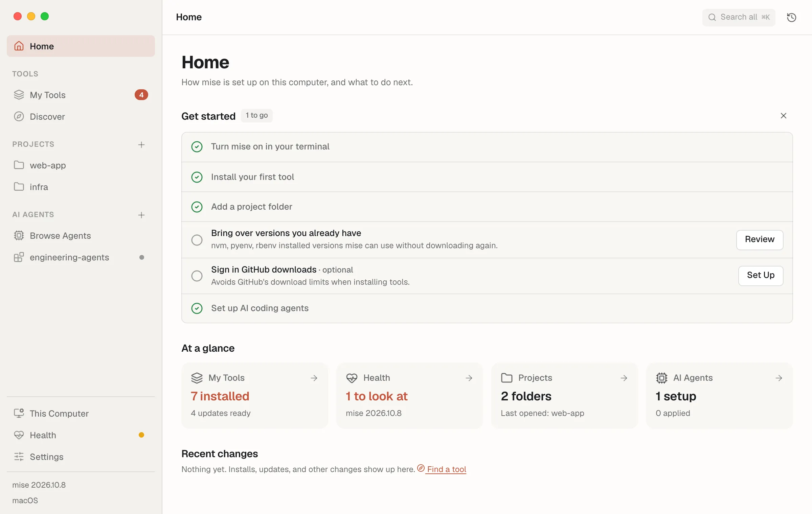Click the arrow on AI Agents card
The width and height of the screenshot is (812, 514).
point(779,378)
